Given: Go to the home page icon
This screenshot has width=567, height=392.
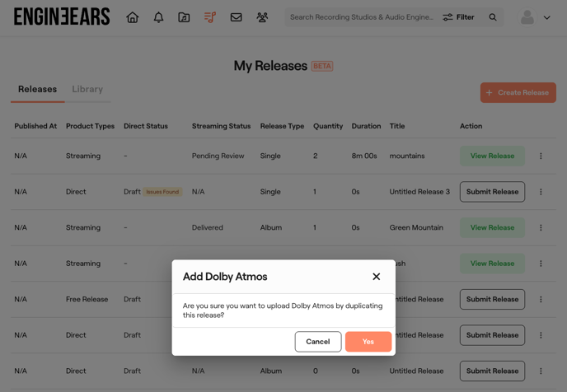Looking at the screenshot, I should pyautogui.click(x=133, y=17).
